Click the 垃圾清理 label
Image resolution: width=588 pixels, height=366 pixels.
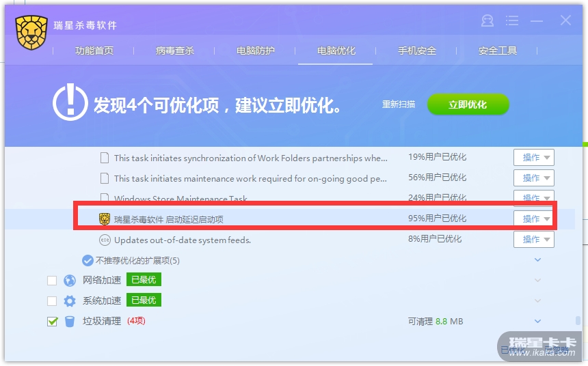coord(102,322)
